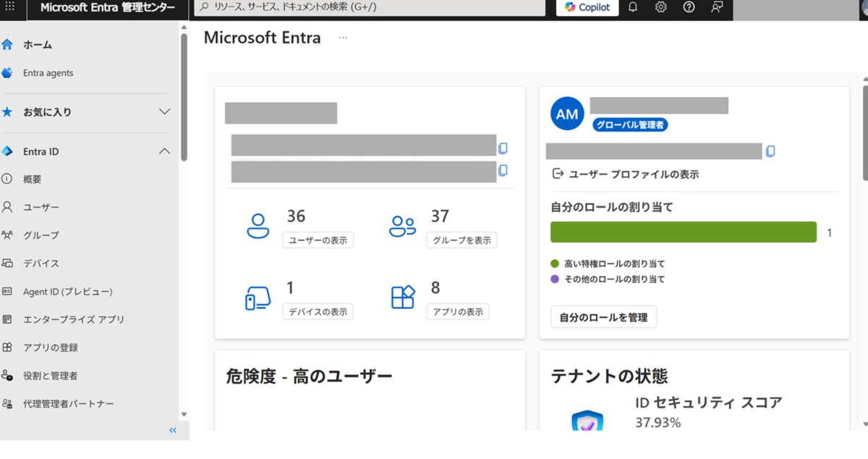Click the ID セキュリティ スコア shield icon
This screenshot has width=868, height=459.
point(587,420)
